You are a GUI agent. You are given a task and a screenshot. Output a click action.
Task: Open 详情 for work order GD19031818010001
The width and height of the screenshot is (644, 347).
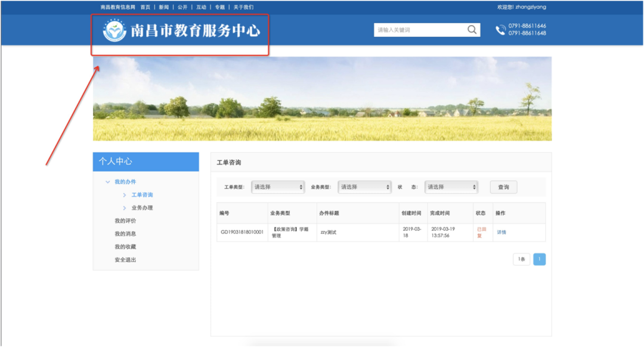tap(500, 231)
